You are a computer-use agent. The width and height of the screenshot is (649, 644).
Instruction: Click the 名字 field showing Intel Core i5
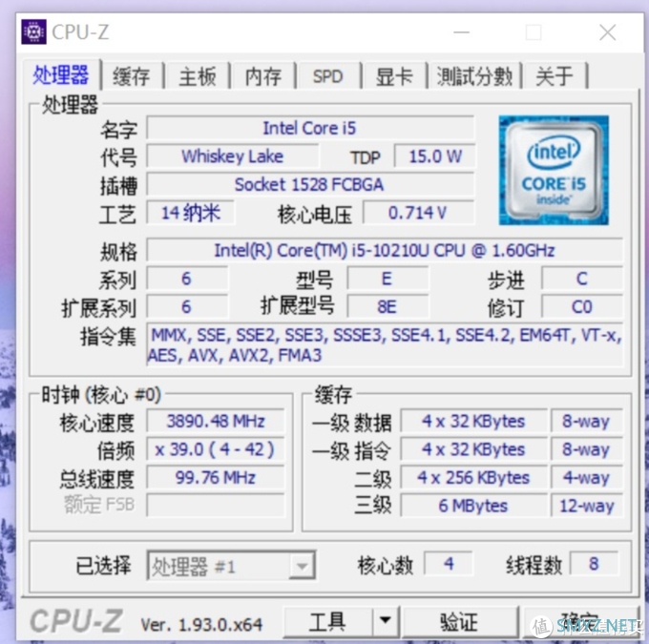point(309,128)
